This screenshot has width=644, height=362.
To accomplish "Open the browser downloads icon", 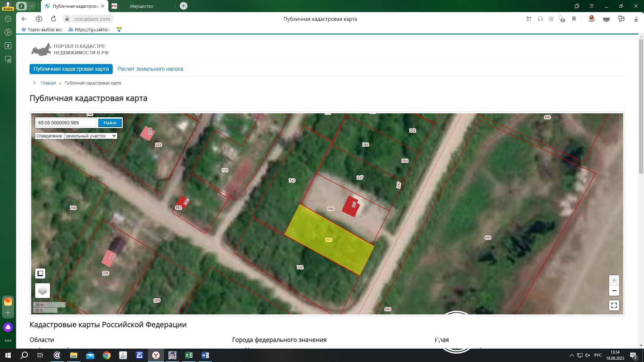I will pos(636,19).
